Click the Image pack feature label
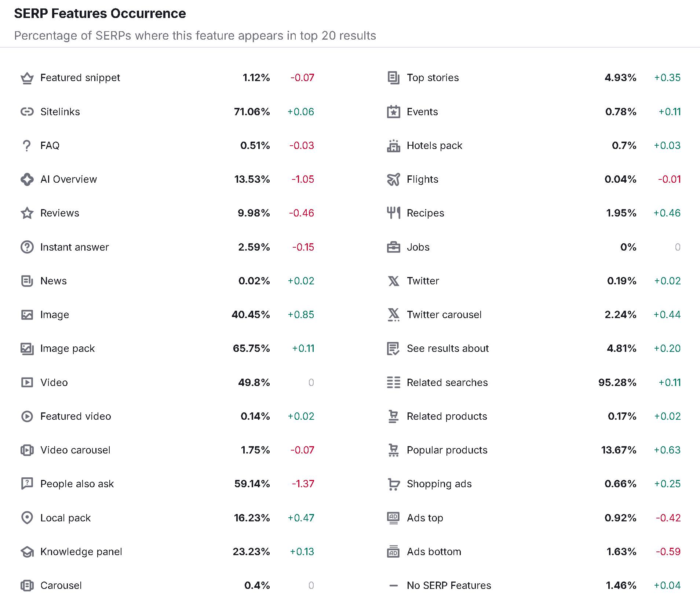This screenshot has height=612, width=700. point(68,349)
